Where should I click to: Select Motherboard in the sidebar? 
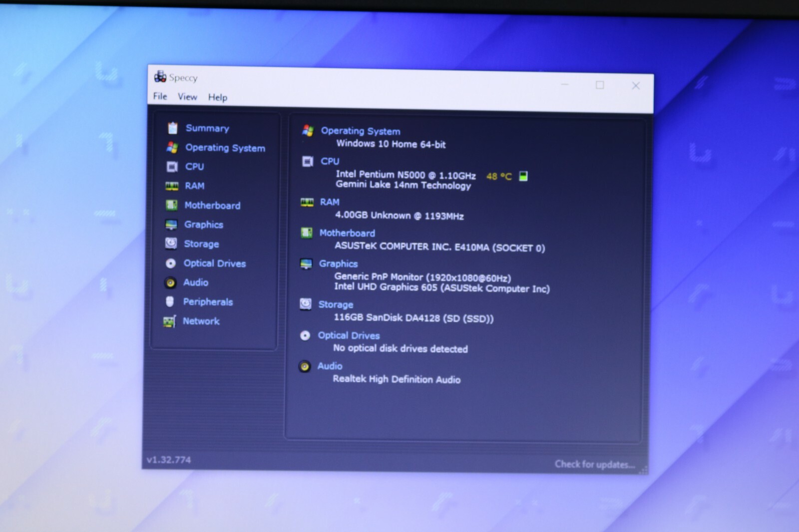pos(212,206)
